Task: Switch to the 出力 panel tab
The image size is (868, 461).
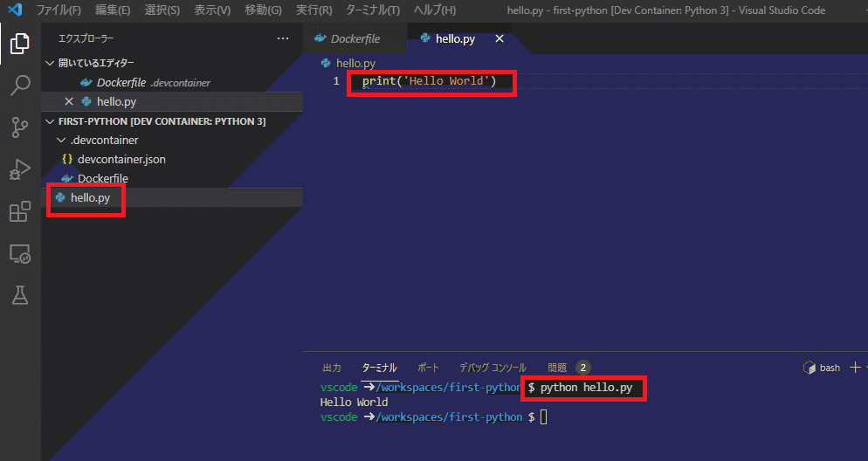Action: coord(332,368)
